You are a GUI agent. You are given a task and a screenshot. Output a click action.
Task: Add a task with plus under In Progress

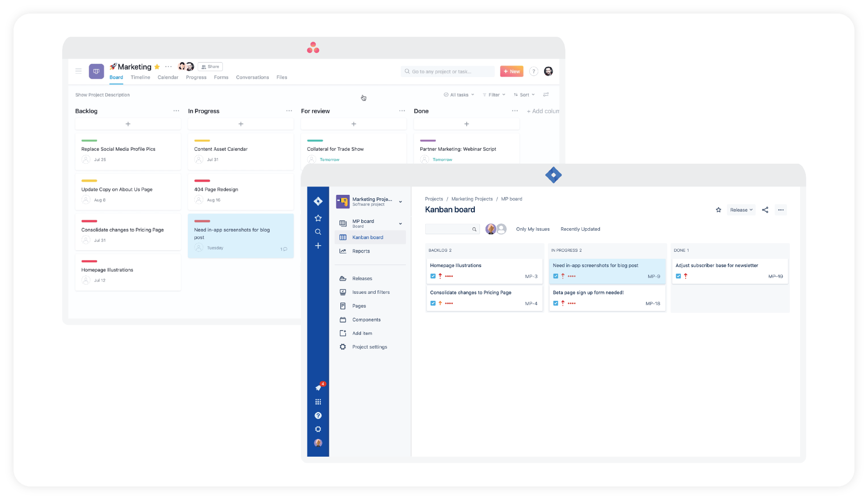click(241, 124)
